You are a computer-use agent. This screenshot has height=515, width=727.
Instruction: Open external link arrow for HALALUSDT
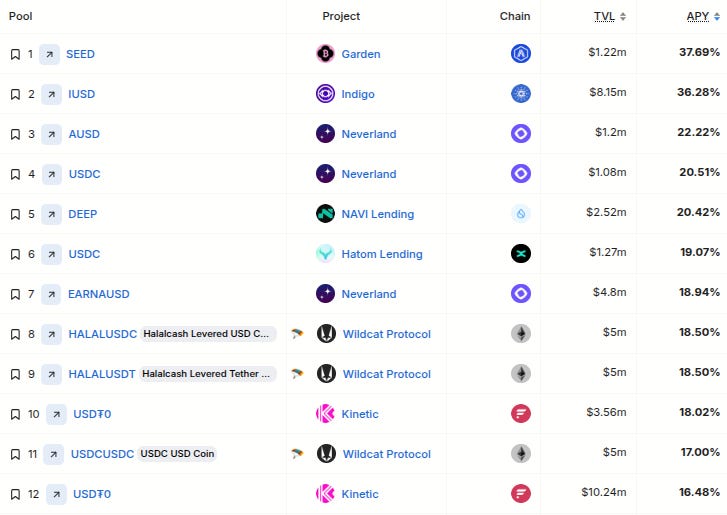(51, 374)
